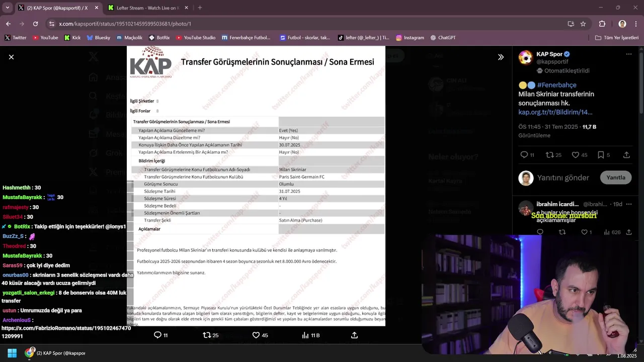The width and height of the screenshot is (644, 362).
Task: Click the KAP Spor profile avatar
Action: click(526, 57)
